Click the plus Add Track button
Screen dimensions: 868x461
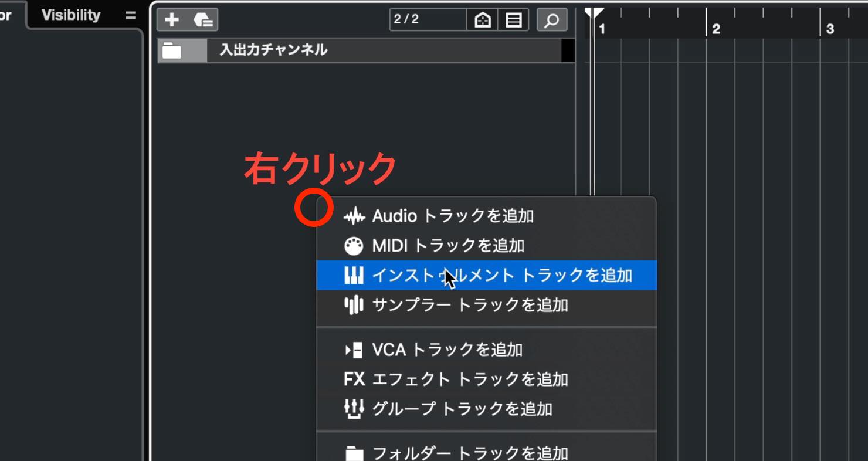click(x=171, y=20)
